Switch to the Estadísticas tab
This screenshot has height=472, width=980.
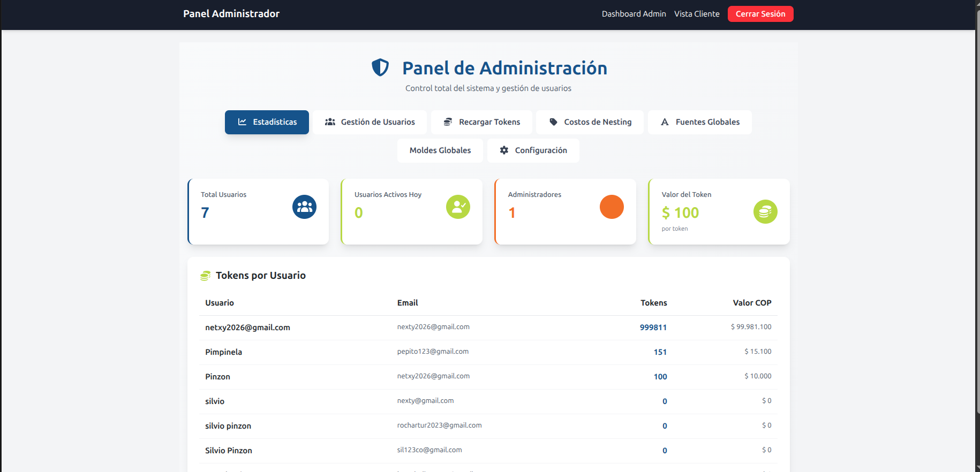(x=267, y=122)
